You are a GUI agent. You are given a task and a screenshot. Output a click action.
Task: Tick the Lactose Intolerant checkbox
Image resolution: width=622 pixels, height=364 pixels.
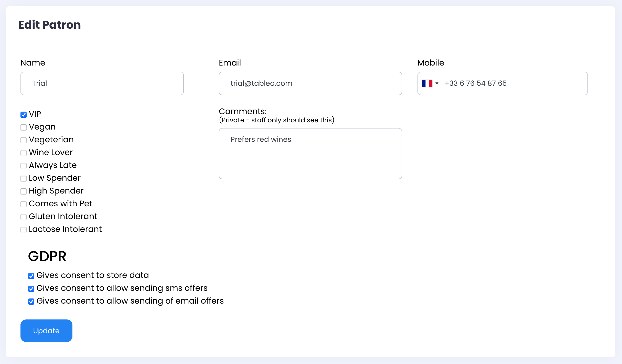click(x=24, y=230)
